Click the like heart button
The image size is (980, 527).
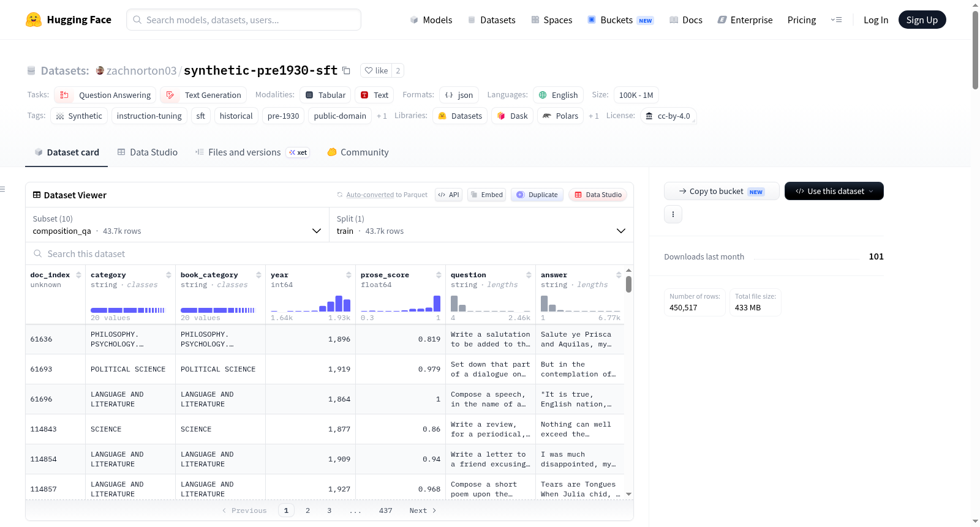coord(376,70)
